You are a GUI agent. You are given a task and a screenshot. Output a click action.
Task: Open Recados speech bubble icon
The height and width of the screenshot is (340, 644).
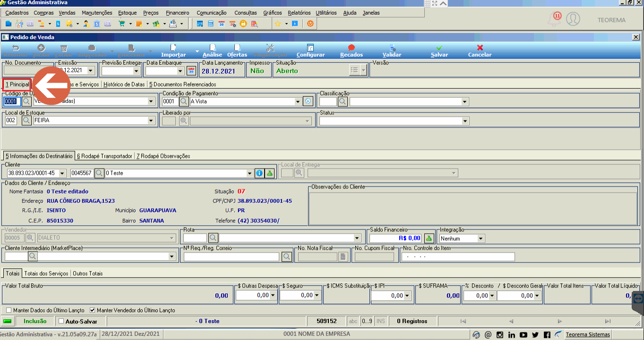point(352,48)
